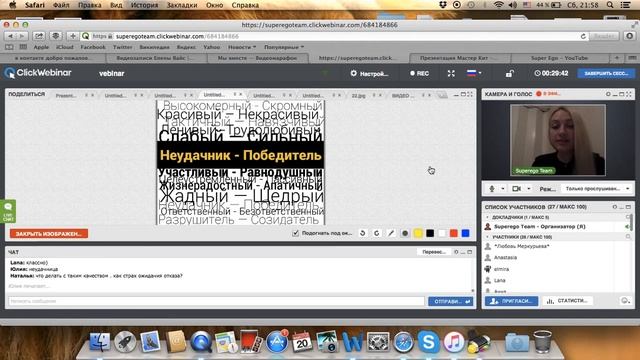Toggle the microphone icon

[x=492, y=189]
